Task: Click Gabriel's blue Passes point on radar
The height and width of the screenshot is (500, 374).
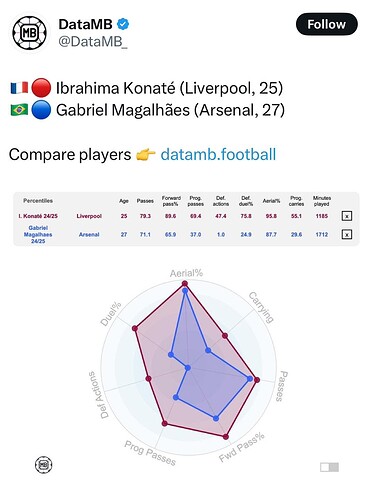Action: [250, 379]
